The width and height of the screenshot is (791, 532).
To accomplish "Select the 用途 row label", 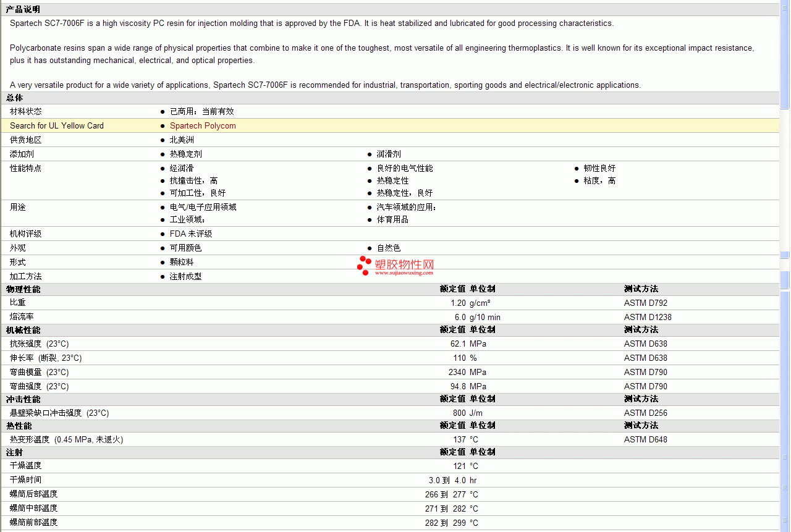I will click(x=18, y=207).
